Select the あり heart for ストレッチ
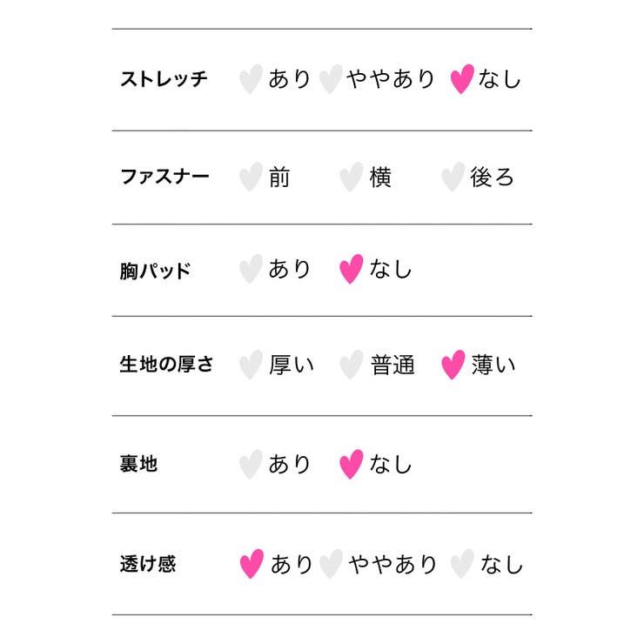This screenshot has height=644, width=644. pyautogui.click(x=251, y=79)
